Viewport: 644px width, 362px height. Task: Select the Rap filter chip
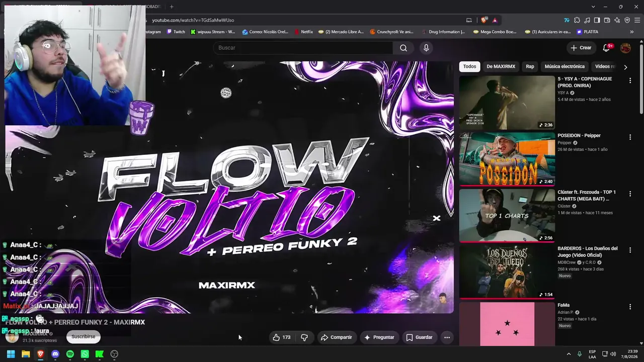(x=530, y=66)
